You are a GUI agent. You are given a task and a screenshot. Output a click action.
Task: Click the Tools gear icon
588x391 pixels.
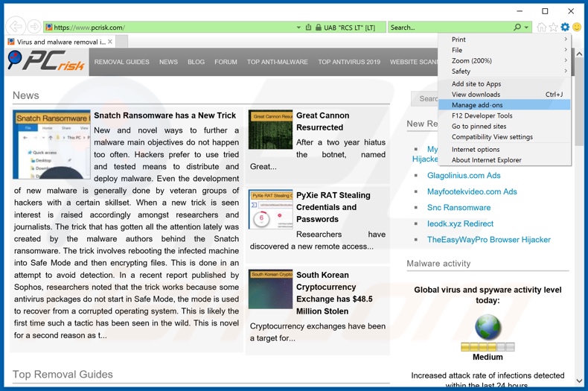[565, 27]
